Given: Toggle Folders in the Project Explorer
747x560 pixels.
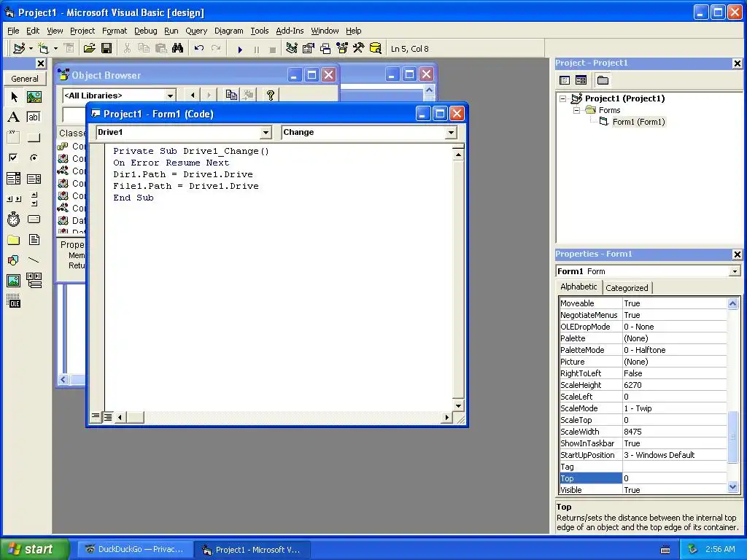Looking at the screenshot, I should [x=603, y=80].
